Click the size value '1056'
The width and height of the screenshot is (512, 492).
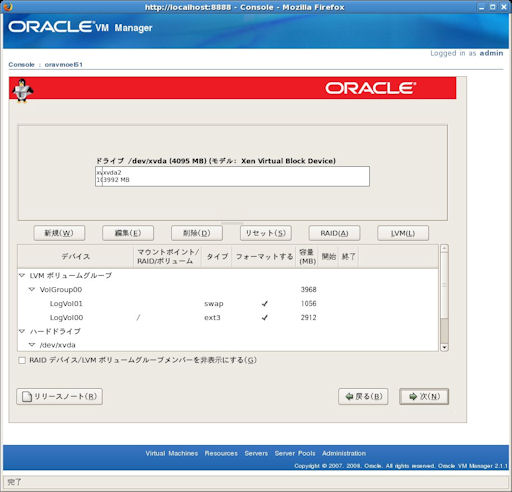point(308,304)
